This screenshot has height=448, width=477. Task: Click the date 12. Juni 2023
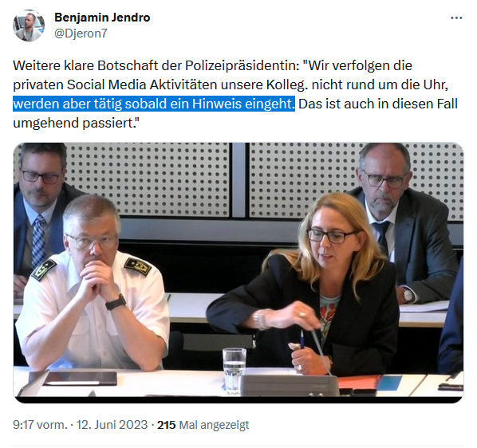(112, 425)
